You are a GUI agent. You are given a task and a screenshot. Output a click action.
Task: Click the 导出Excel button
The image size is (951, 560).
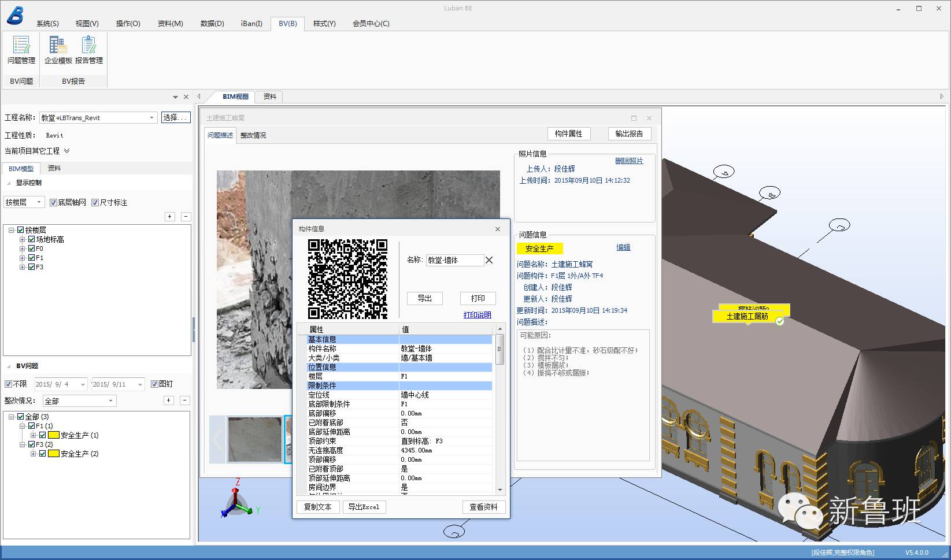[364, 507]
